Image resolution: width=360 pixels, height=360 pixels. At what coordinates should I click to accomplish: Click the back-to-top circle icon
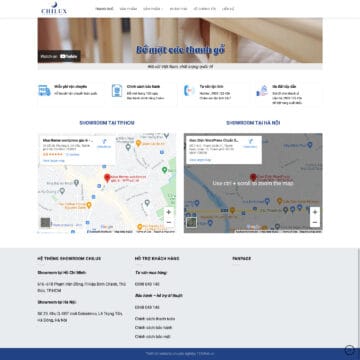pyautogui.click(x=349, y=350)
